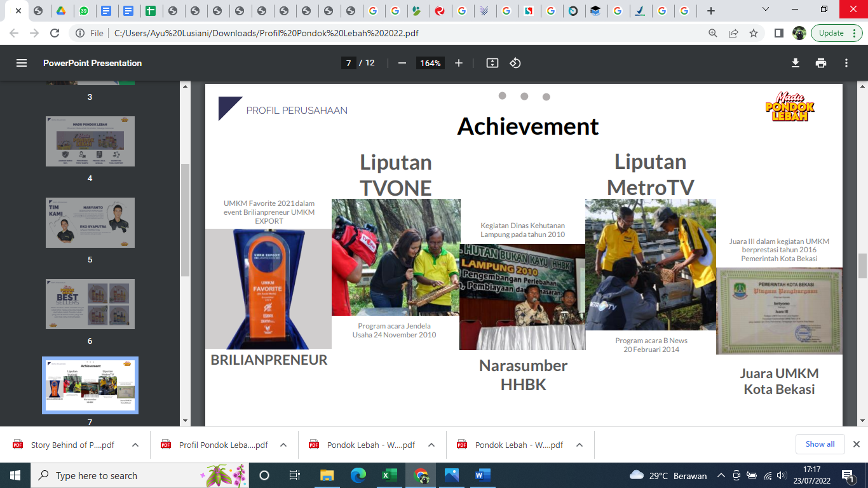Switch to the Google Sheets tab
Image resolution: width=868 pixels, height=488 pixels.
tap(151, 11)
